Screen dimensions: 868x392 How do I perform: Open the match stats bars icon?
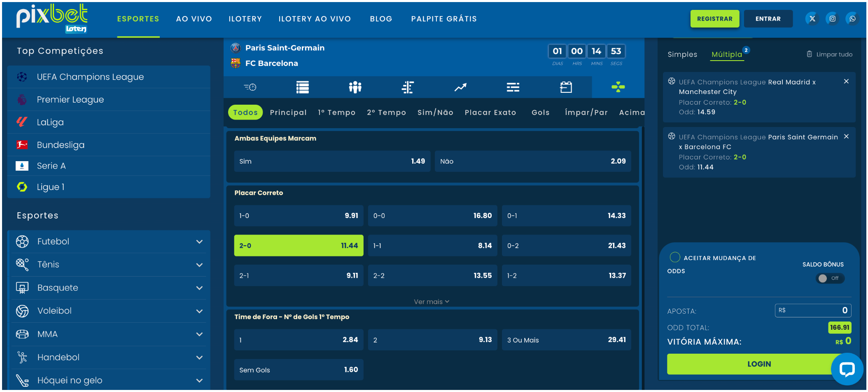pyautogui.click(x=513, y=87)
